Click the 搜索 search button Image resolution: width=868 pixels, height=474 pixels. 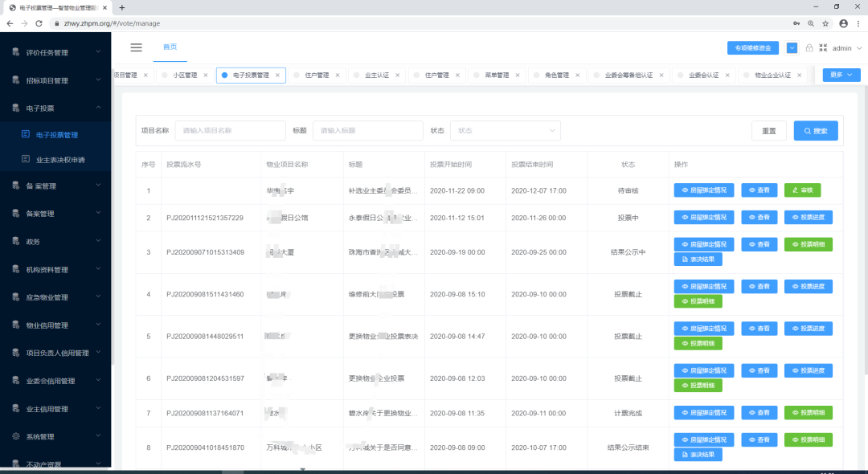click(x=816, y=131)
